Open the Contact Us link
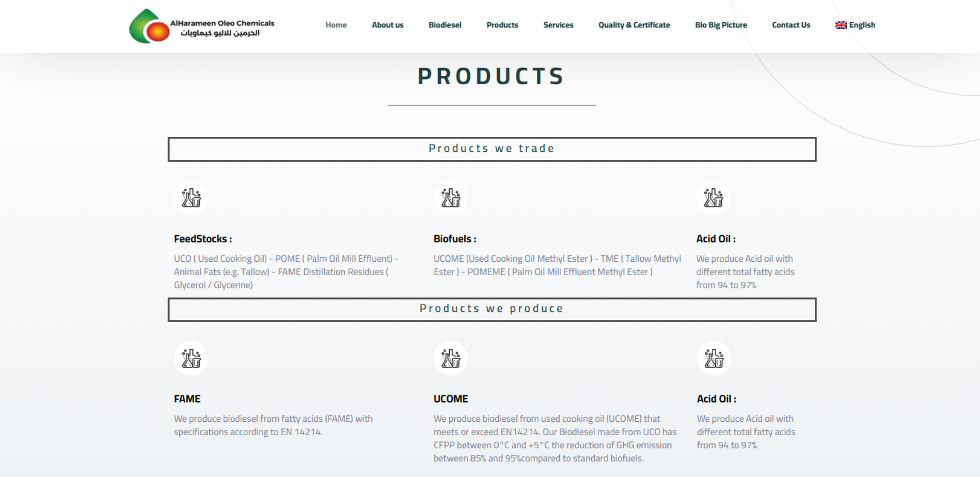Viewport: 980px width, 477px height. click(x=791, y=25)
